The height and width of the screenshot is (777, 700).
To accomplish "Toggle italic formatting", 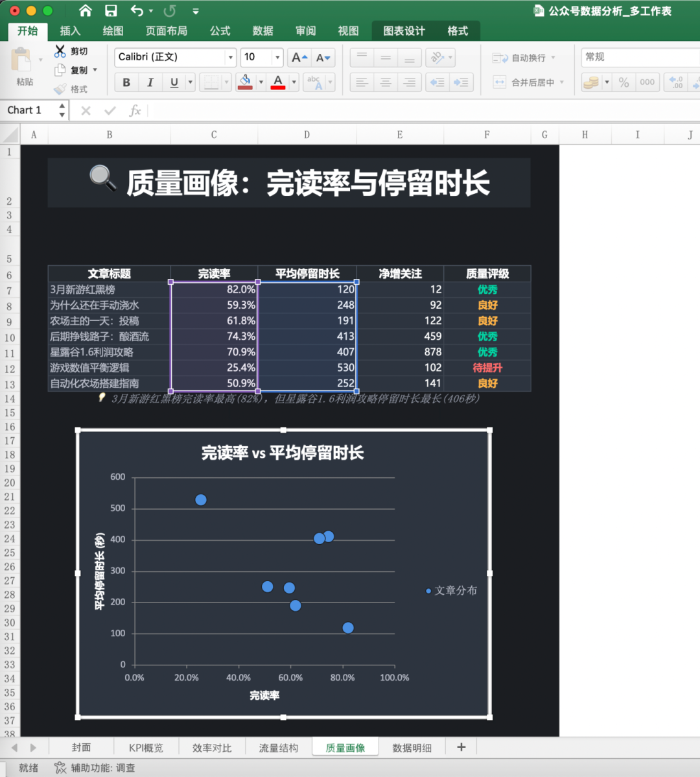I will [x=150, y=82].
